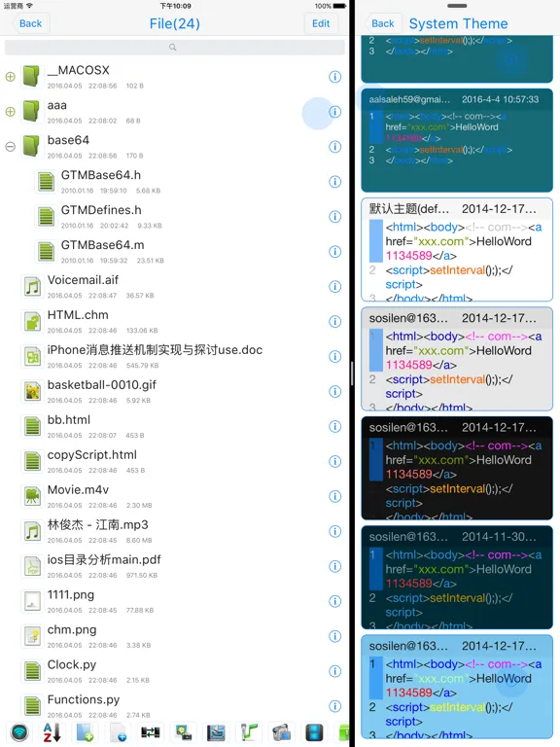560x747 pixels.
Task: Create a new folder with the green plus icon
Action: pyautogui.click(x=85, y=732)
